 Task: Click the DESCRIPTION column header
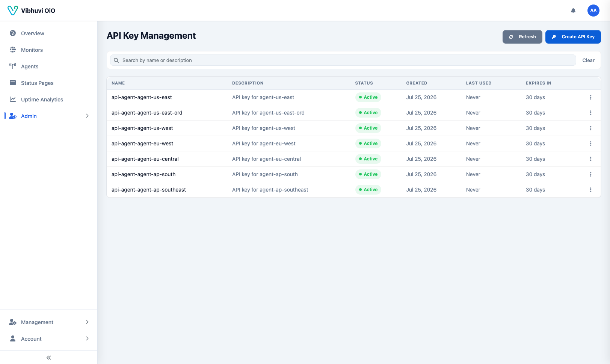[248, 83]
